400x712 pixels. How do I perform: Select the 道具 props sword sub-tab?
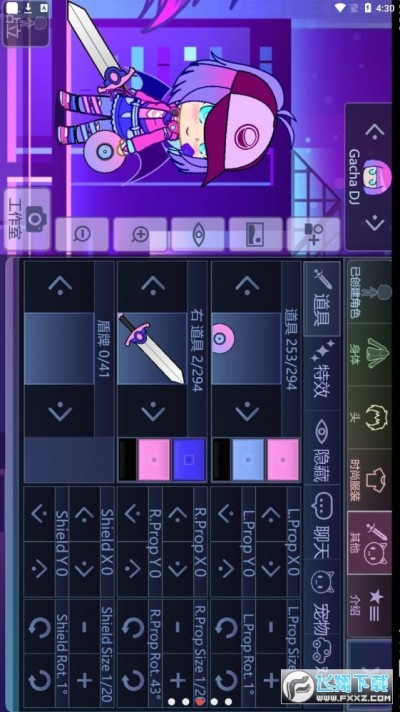coord(322,298)
